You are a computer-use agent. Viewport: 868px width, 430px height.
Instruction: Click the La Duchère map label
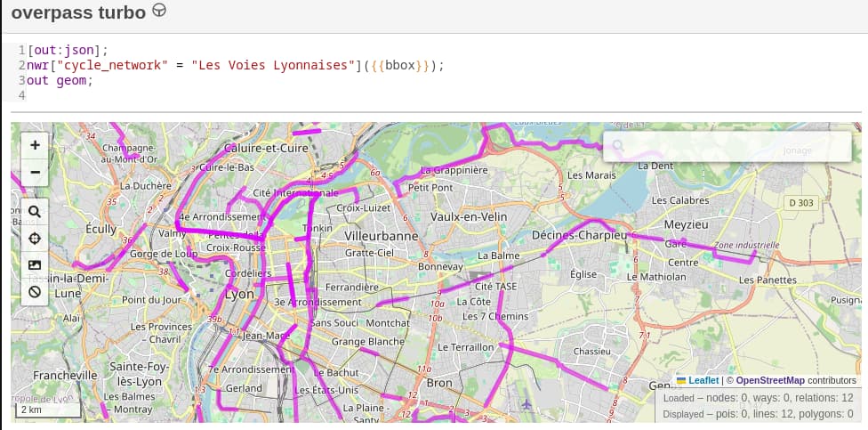tap(146, 186)
